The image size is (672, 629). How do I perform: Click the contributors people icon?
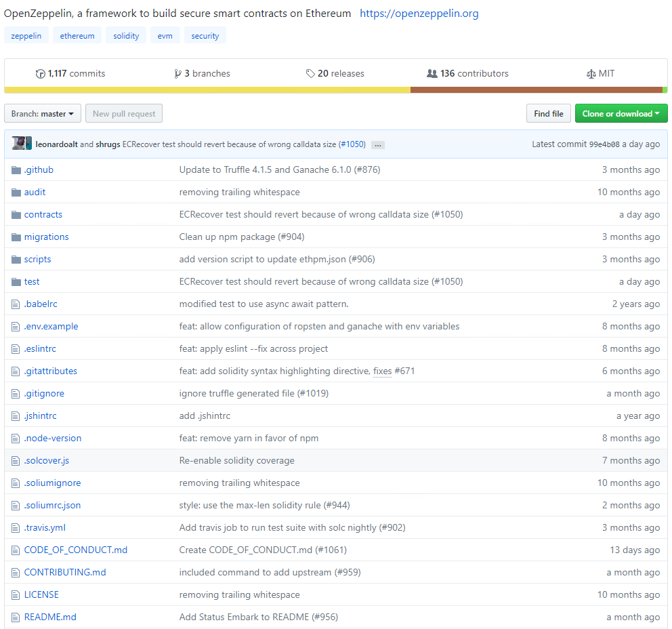[x=432, y=74]
